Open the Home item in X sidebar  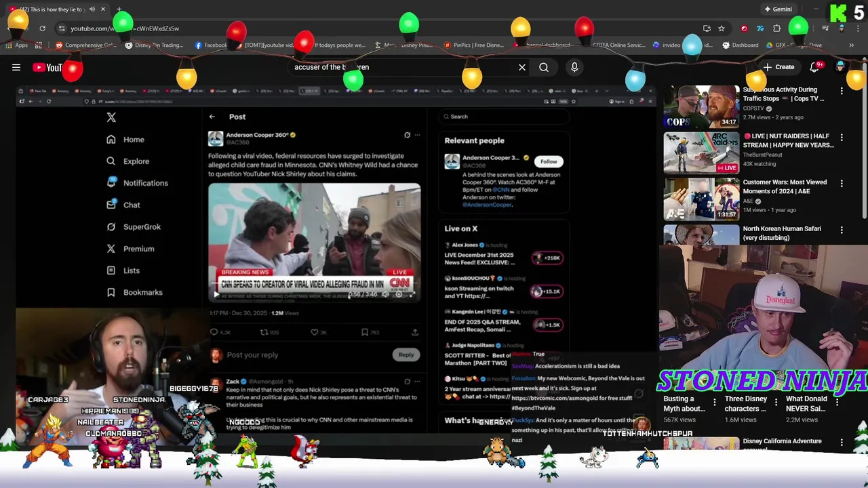[x=125, y=140]
